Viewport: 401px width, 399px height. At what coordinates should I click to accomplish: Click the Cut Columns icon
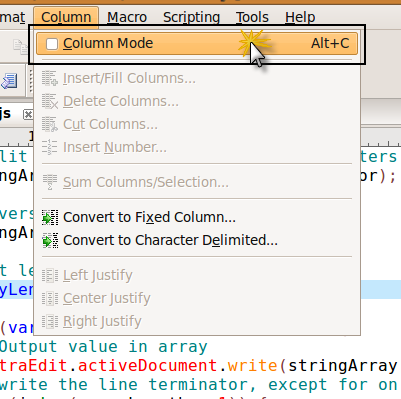(x=50, y=125)
